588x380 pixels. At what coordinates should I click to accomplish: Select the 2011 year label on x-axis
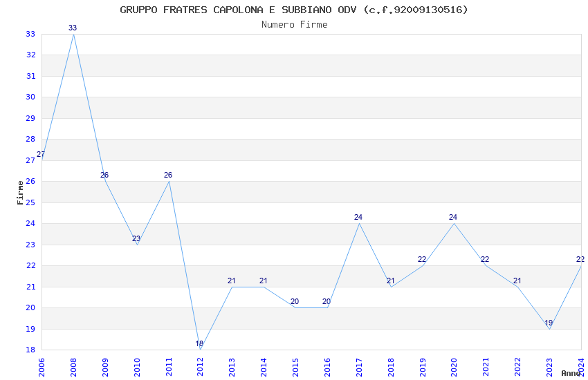[x=169, y=367]
